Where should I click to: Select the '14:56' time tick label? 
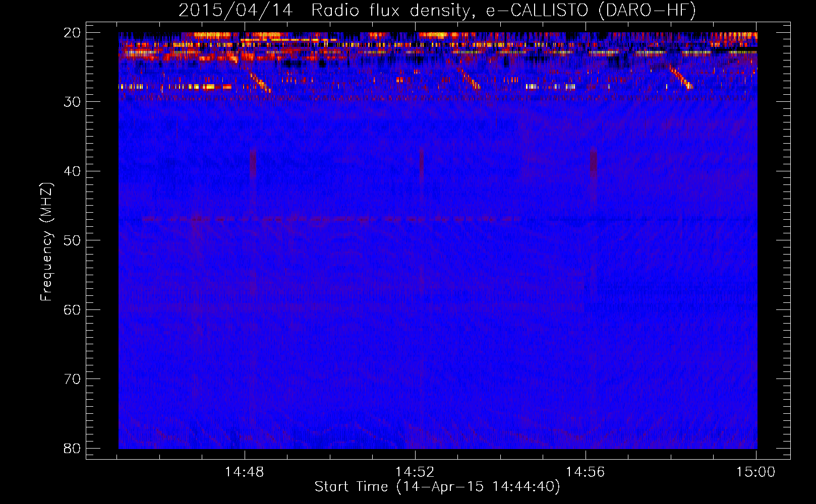coord(585,472)
